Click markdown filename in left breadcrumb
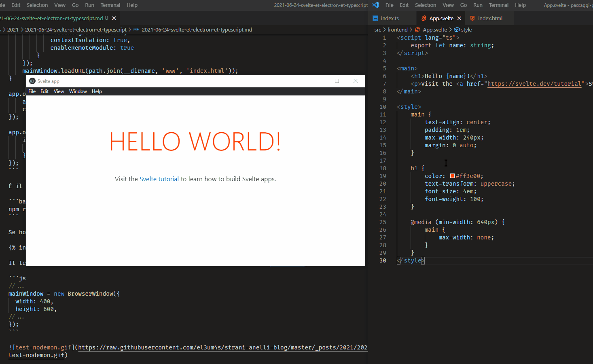This screenshot has width=593, height=364. [x=197, y=30]
